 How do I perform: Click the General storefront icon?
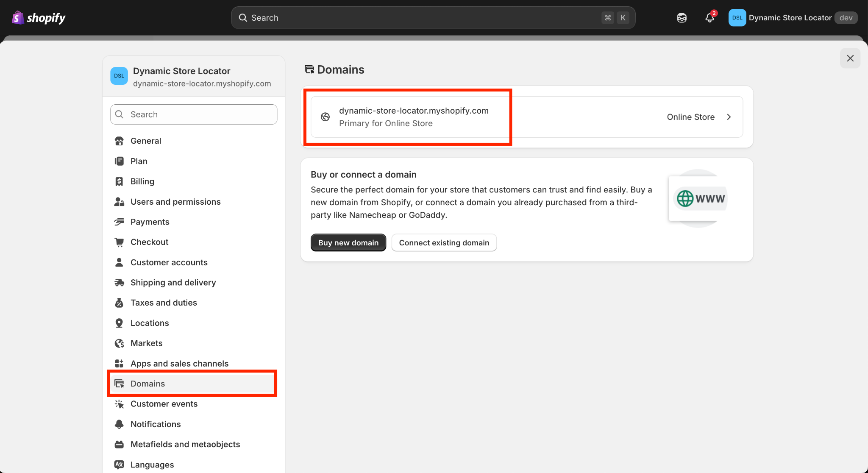[119, 141]
